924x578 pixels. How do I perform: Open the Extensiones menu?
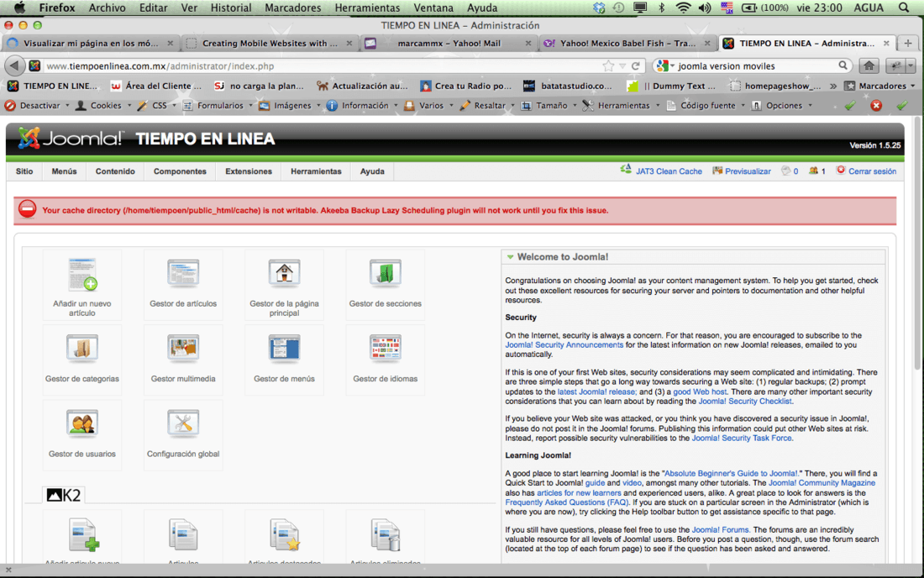point(249,171)
